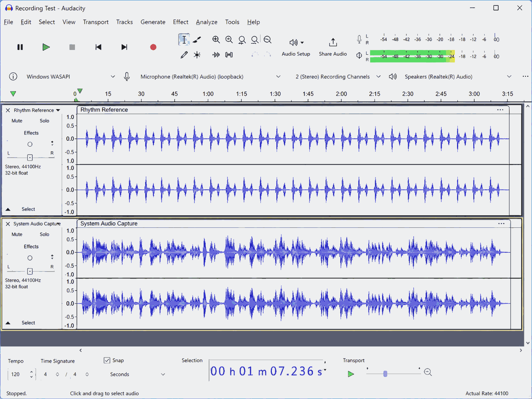Collapse the System Audio Capture track triangle
The image size is (532, 399).
(x=8, y=323)
